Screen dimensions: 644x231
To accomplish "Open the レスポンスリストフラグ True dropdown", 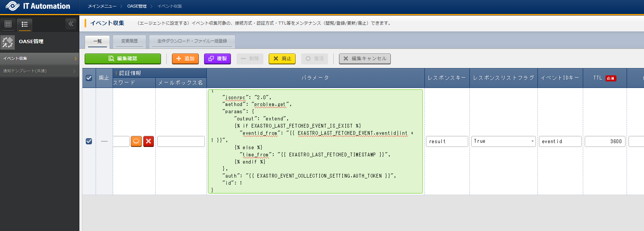I will (x=503, y=141).
